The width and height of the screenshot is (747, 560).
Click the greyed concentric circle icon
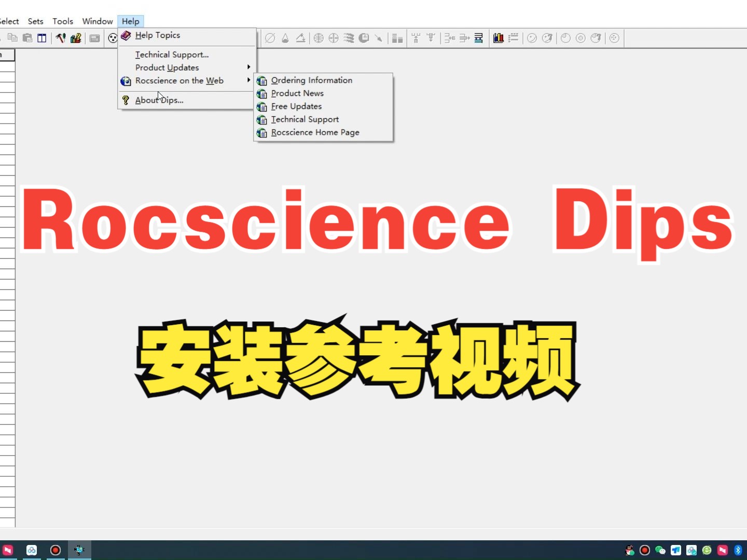(580, 38)
